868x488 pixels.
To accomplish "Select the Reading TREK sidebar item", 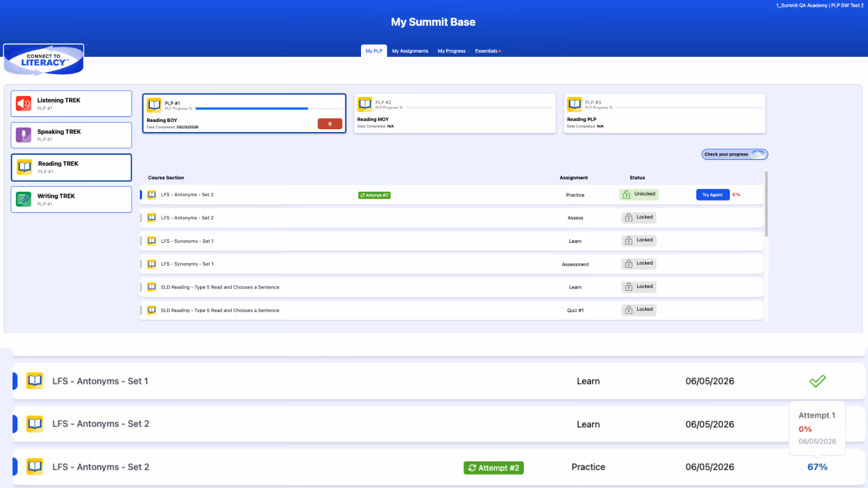I will 71,167.
